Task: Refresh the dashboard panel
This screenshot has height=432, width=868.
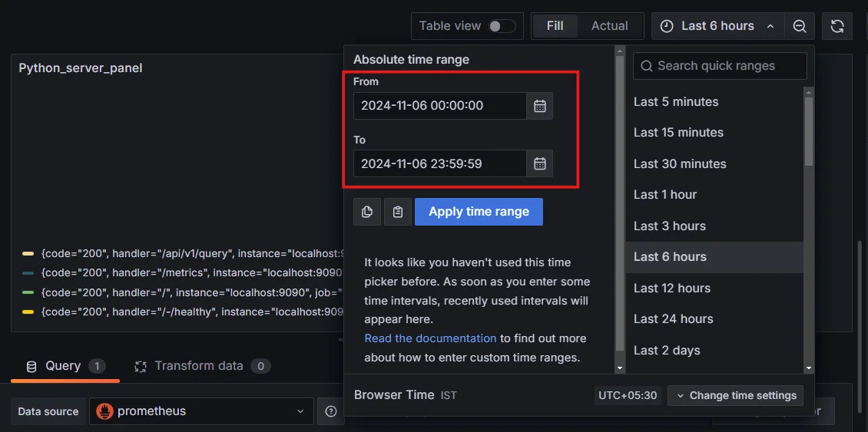Action: (x=837, y=26)
